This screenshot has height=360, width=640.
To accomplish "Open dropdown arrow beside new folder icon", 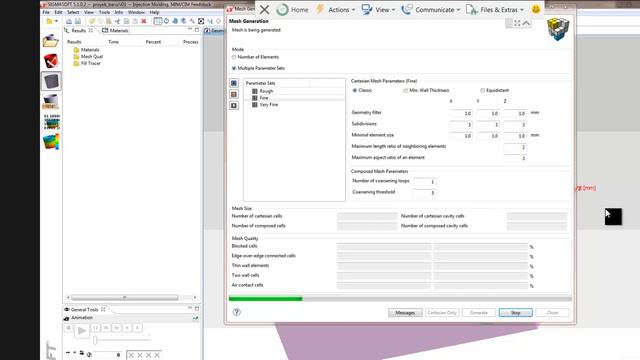I will pyautogui.click(x=56, y=21).
